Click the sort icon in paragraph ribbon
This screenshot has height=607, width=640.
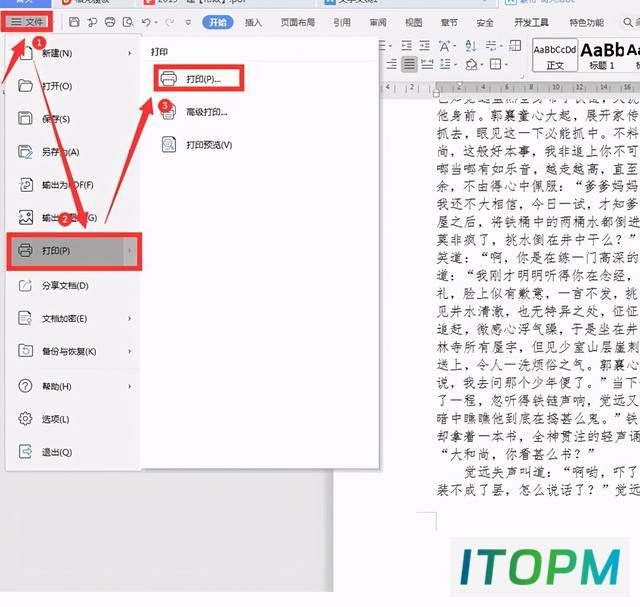click(471, 46)
